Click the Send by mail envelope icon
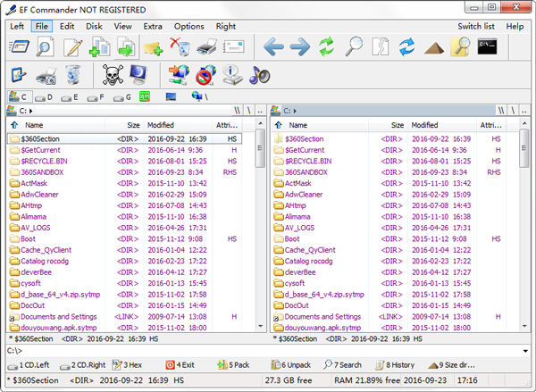The image size is (536, 392). tap(234, 46)
